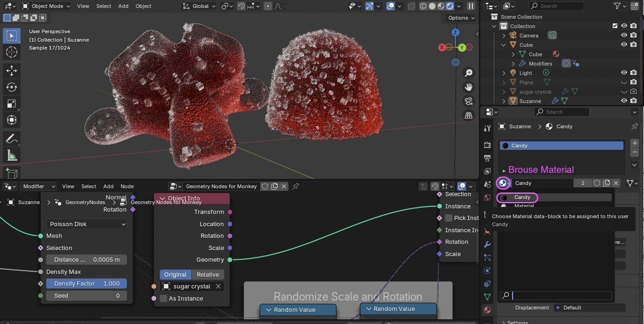
Task: Open Global transform orientation dropdown
Action: (x=199, y=6)
